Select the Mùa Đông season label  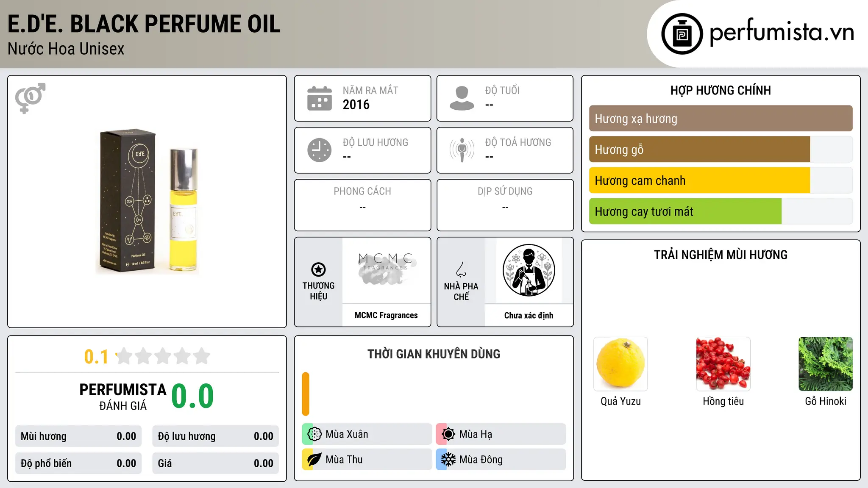(x=481, y=460)
